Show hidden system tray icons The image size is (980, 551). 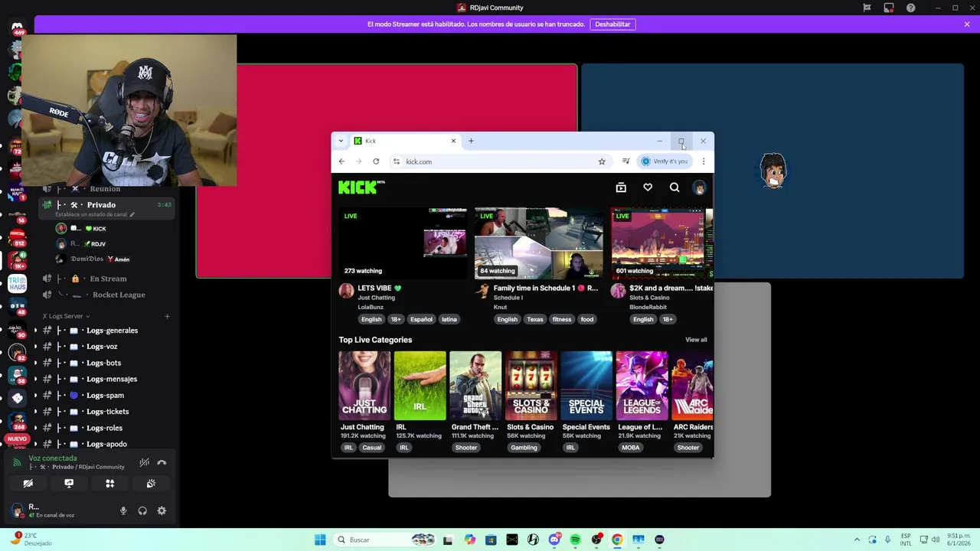[x=857, y=540]
